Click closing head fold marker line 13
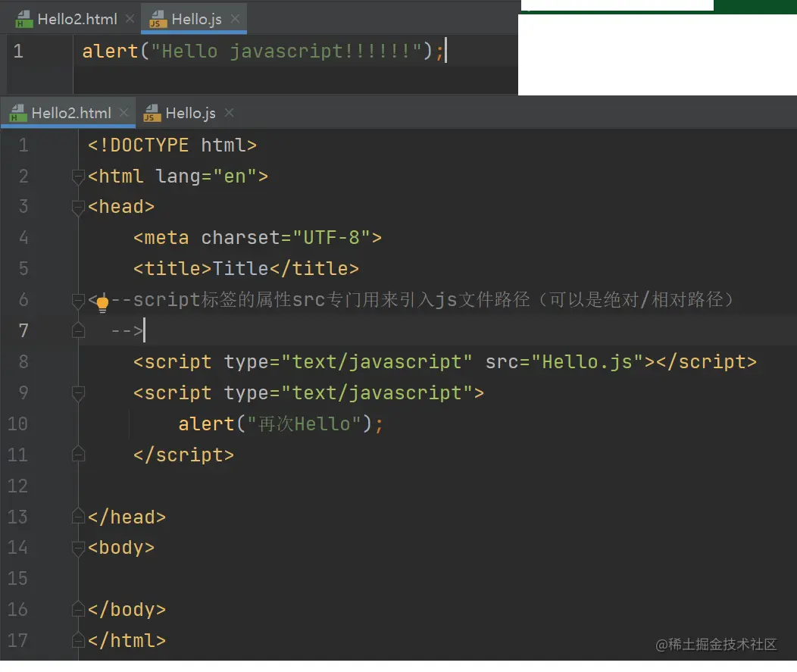Image resolution: width=797 pixels, height=672 pixels. 78,516
